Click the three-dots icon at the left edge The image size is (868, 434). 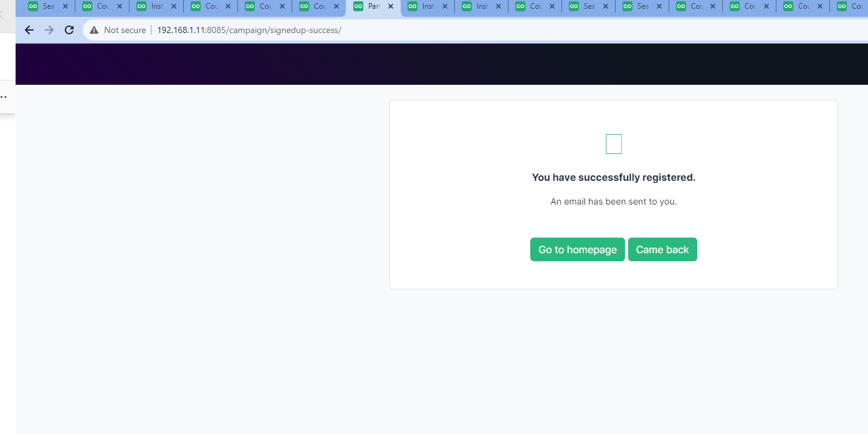[4, 97]
